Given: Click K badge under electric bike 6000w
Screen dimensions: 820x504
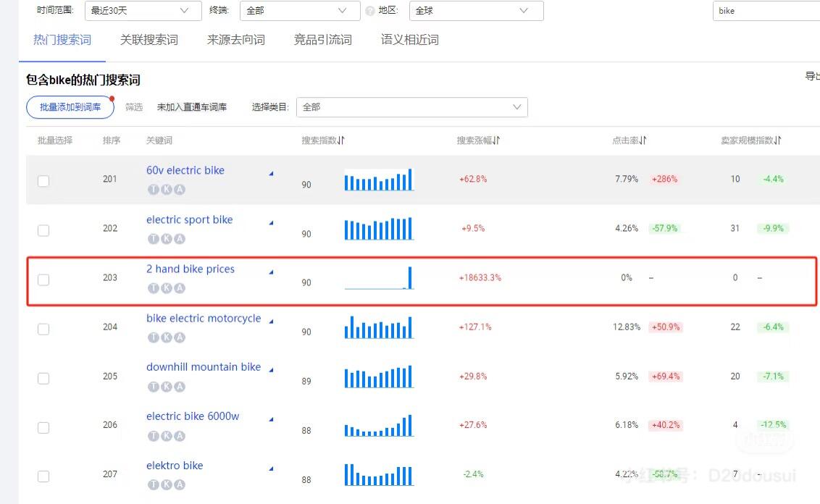Looking at the screenshot, I should [167, 435].
